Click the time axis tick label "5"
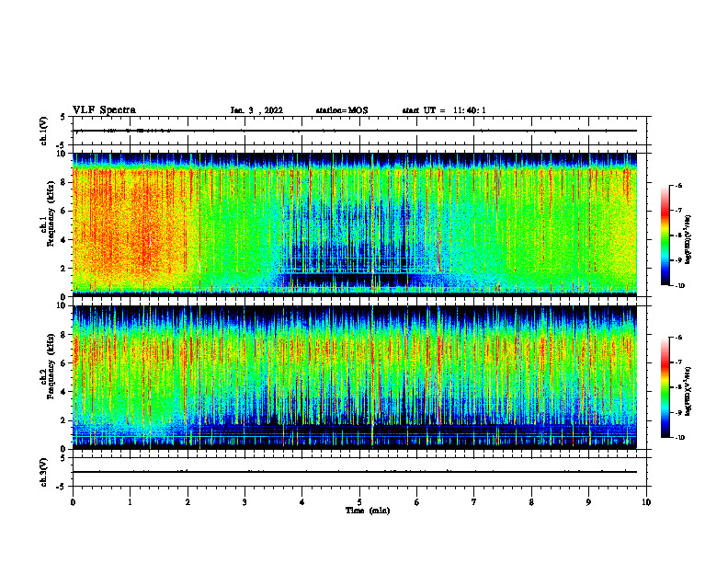 coord(359,502)
